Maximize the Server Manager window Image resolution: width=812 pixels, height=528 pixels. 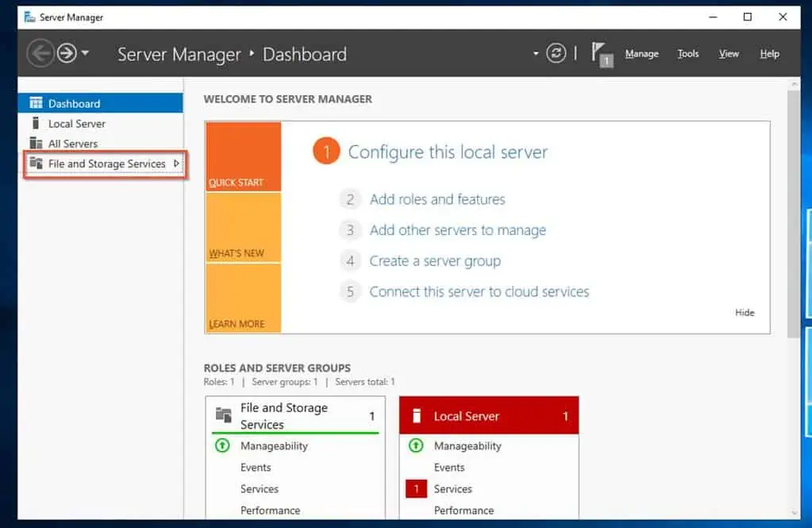[x=747, y=17]
